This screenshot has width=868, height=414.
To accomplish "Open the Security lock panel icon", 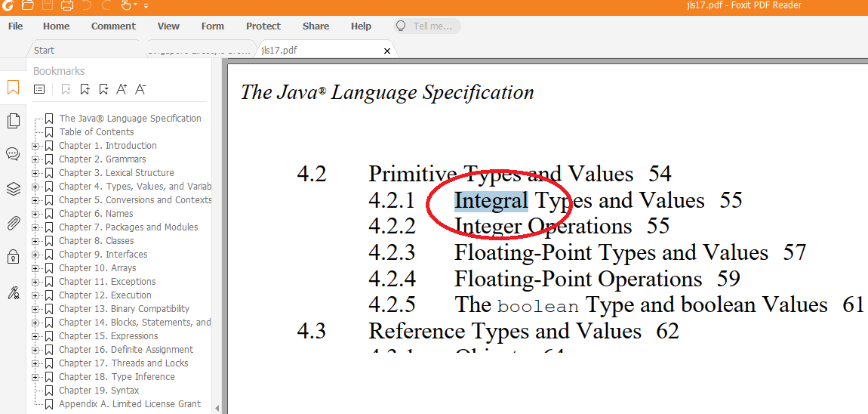I will coord(14,257).
